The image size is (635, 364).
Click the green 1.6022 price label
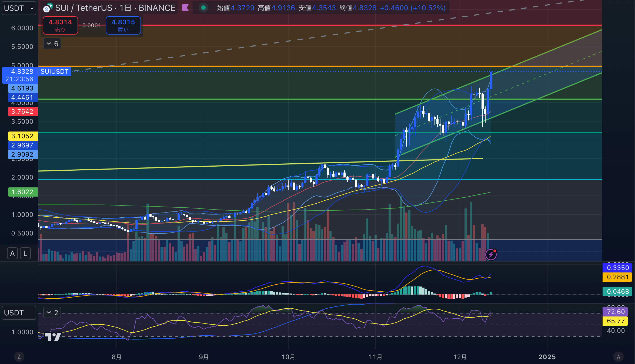[x=23, y=192]
